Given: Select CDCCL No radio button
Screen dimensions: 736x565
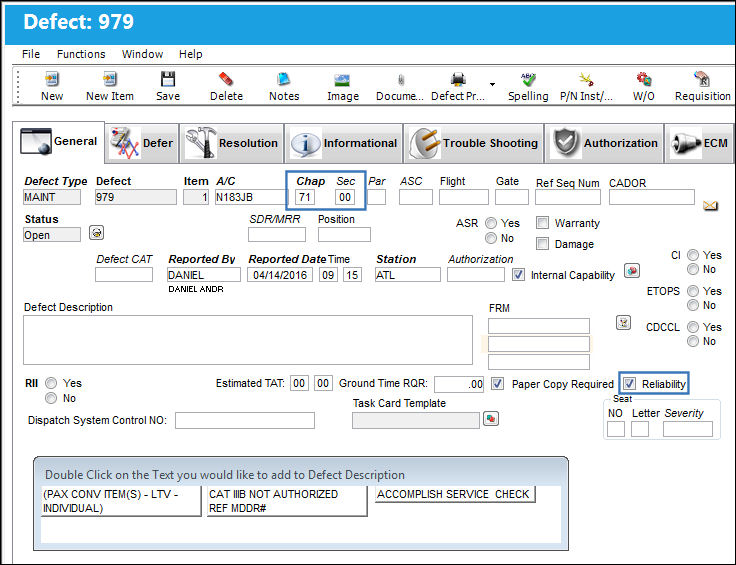Looking at the screenshot, I should tap(693, 341).
